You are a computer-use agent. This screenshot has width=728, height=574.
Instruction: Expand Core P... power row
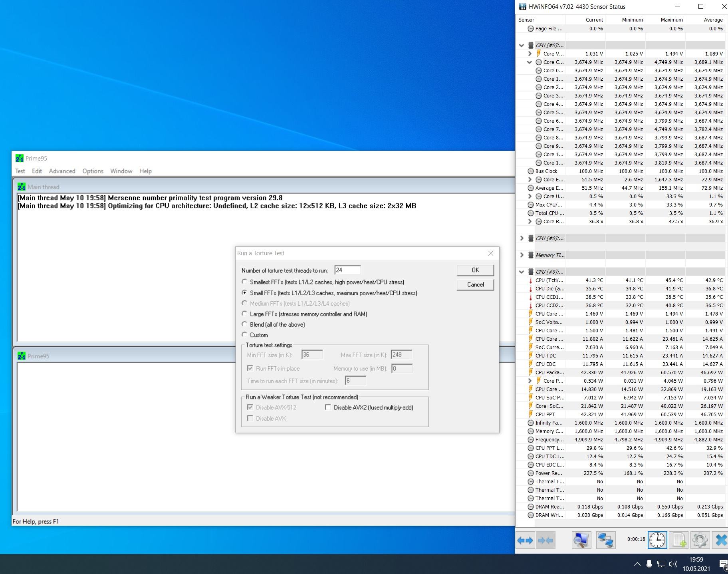(530, 381)
